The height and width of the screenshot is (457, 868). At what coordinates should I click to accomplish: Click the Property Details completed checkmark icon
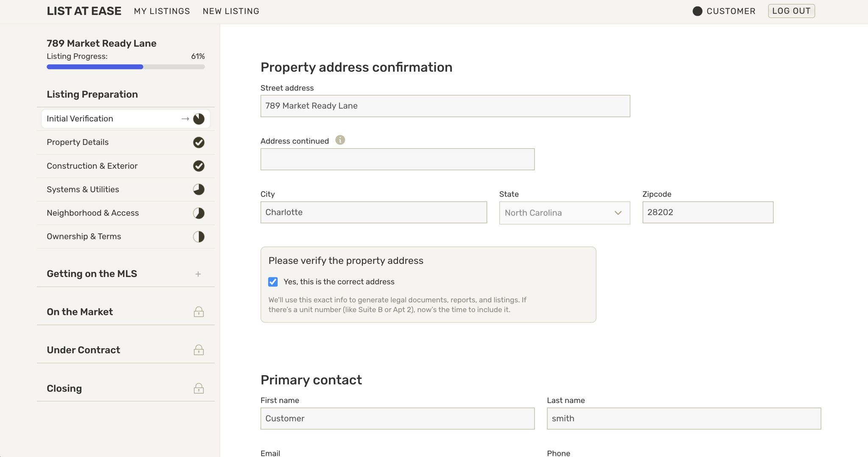[x=198, y=142]
